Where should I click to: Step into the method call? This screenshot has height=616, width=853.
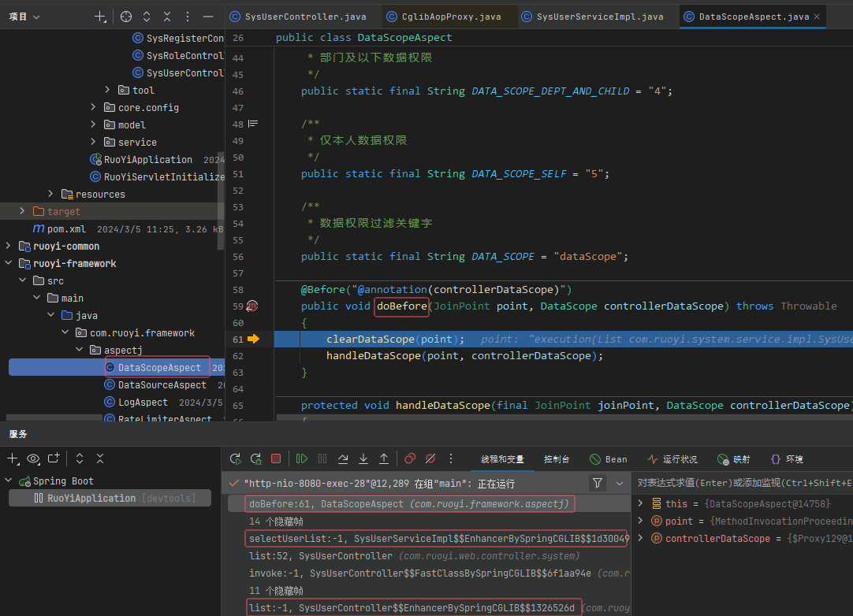[363, 459]
